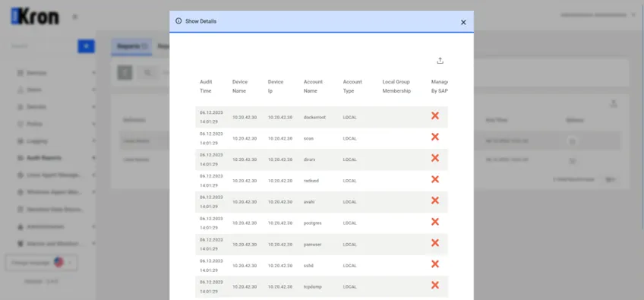Select the dockerroot account name cell
Viewport: 644px width, 300px height.
click(314, 117)
